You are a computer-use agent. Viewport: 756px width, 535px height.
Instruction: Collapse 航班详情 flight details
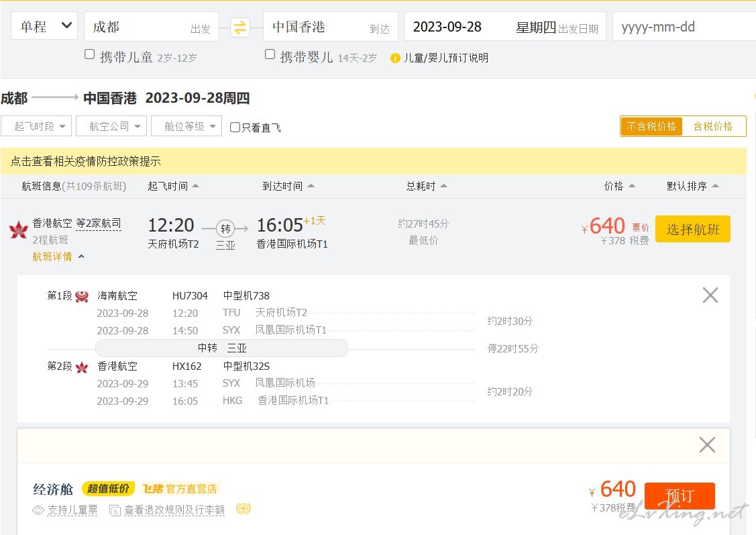pyautogui.click(x=58, y=256)
